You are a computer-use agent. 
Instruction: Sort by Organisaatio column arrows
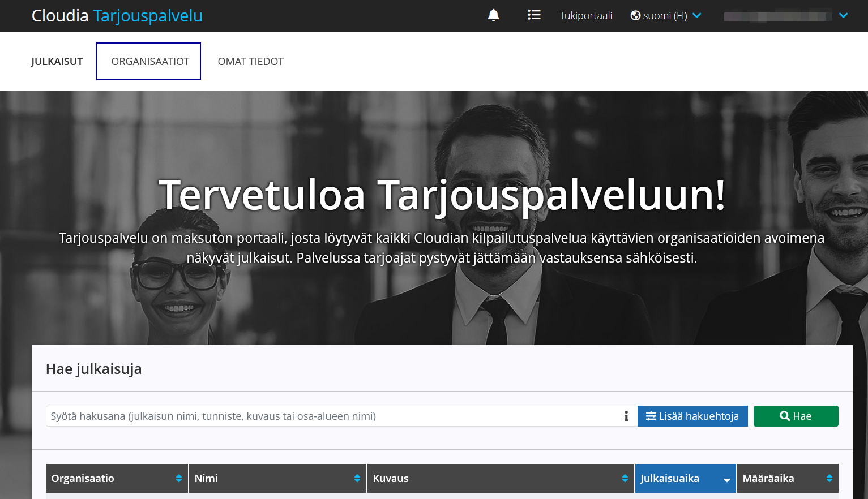click(179, 479)
